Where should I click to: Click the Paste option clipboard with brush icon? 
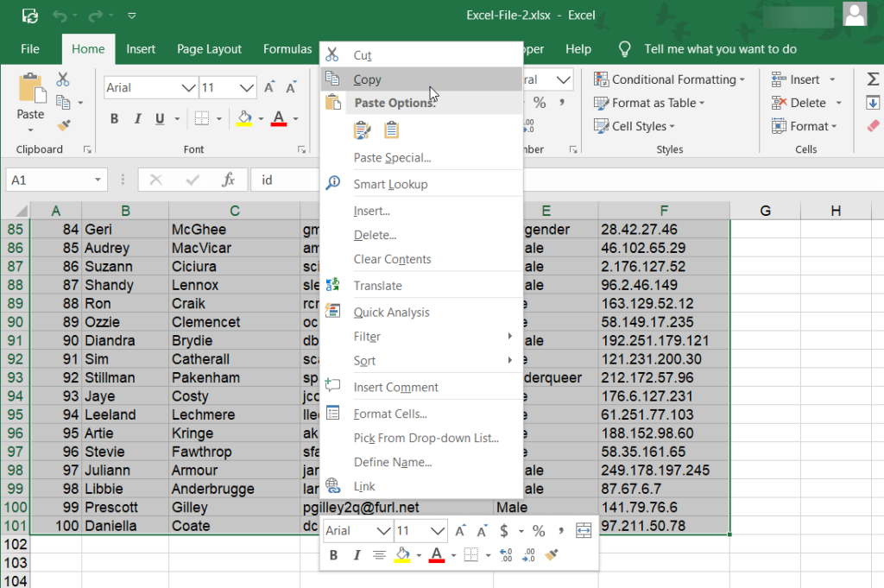[362, 130]
